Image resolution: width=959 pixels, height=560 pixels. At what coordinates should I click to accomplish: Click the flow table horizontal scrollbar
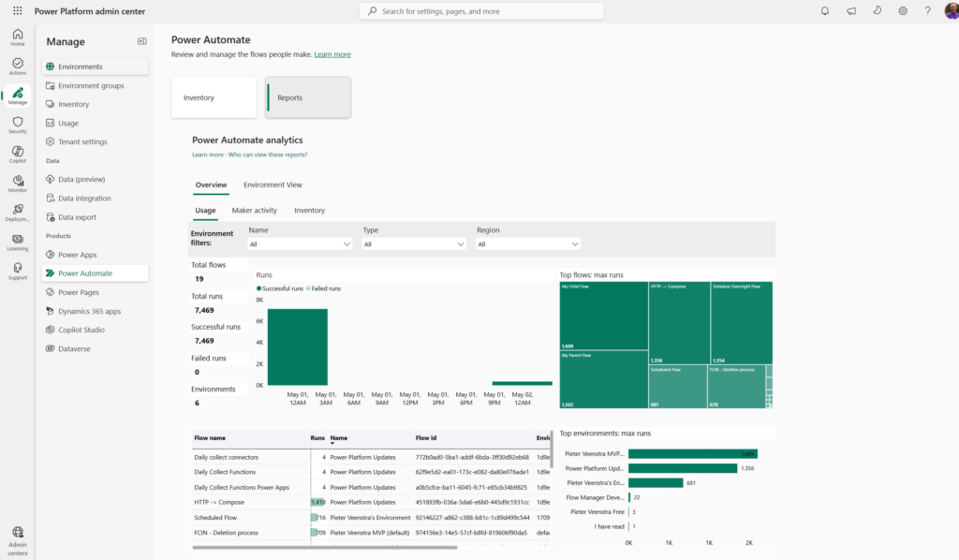(x=325, y=547)
